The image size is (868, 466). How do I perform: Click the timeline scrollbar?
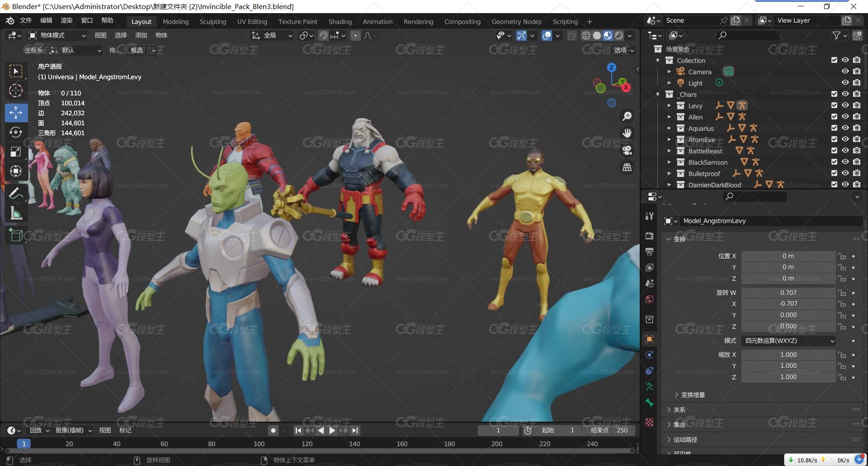319,451
